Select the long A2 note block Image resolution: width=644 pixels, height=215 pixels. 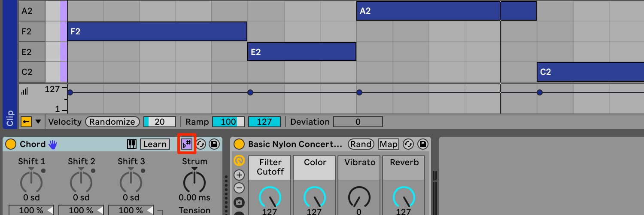click(447, 11)
